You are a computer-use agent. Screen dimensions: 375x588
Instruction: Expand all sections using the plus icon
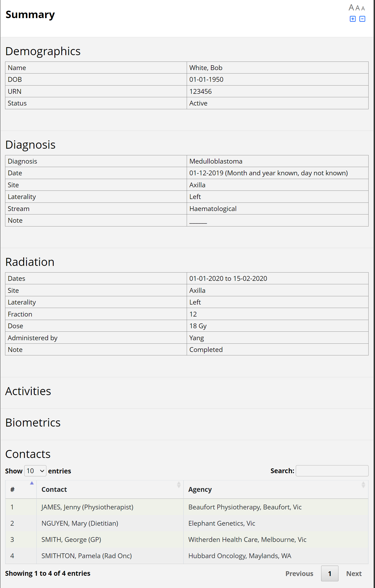[x=353, y=19]
